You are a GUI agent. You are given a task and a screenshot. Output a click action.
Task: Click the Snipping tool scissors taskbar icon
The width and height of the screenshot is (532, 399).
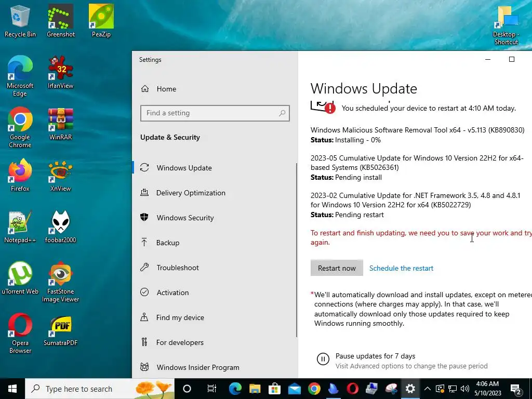[391, 389]
